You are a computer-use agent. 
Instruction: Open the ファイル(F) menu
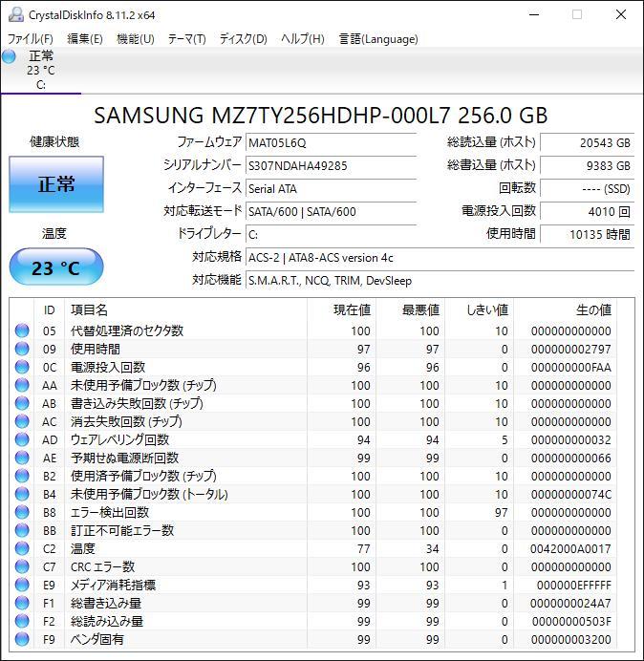click(x=31, y=39)
